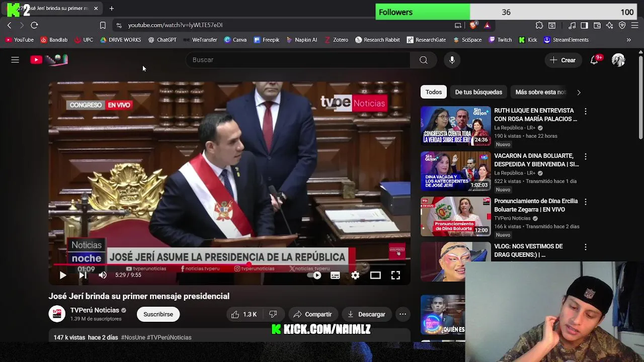Open Brave Wallet icon

(597, 25)
